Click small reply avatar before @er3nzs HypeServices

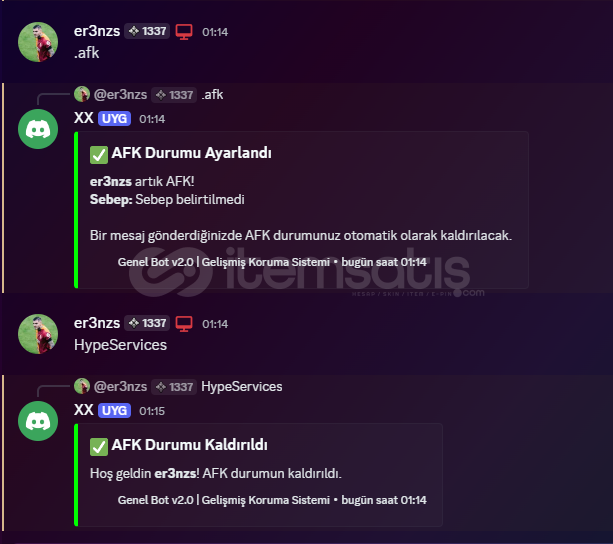click(x=82, y=386)
